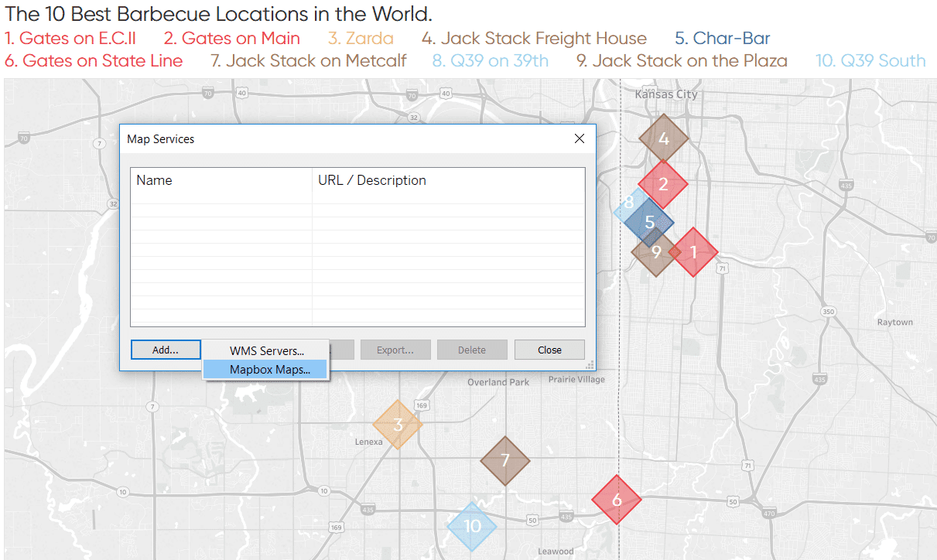Image resolution: width=937 pixels, height=560 pixels.
Task: Choose WMS Servers from the Add menu
Action: 265,350
